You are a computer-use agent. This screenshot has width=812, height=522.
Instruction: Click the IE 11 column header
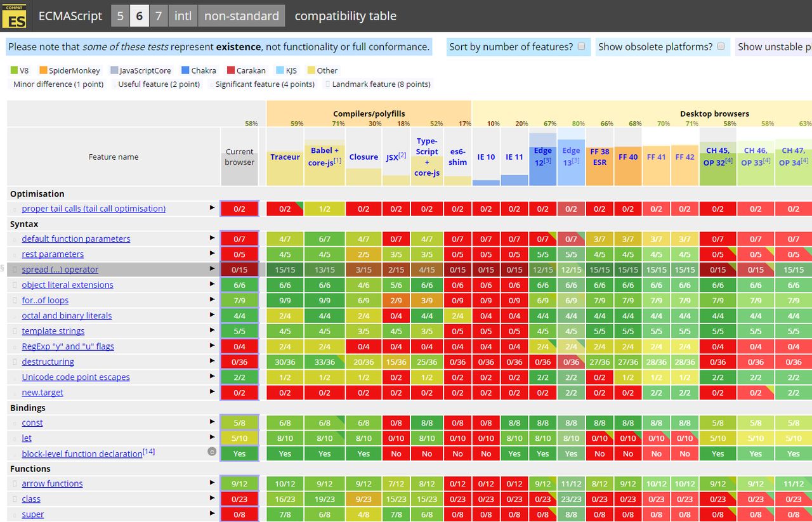point(514,157)
